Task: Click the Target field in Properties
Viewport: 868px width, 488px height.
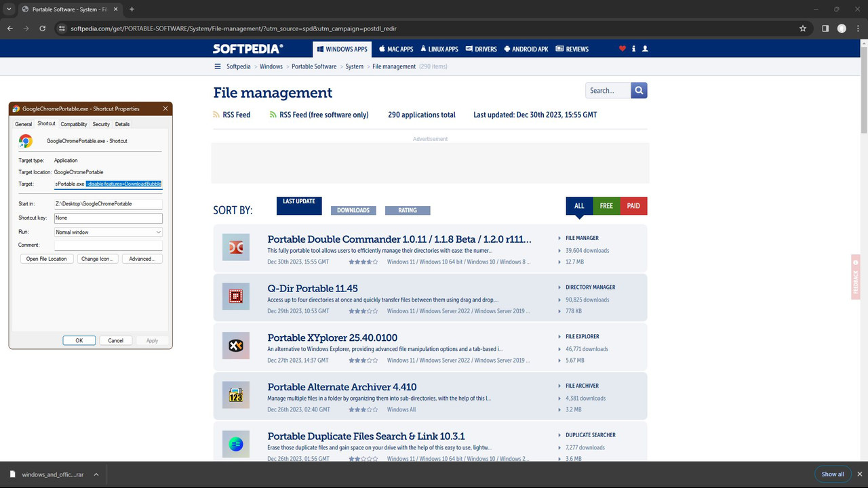Action: (x=108, y=184)
